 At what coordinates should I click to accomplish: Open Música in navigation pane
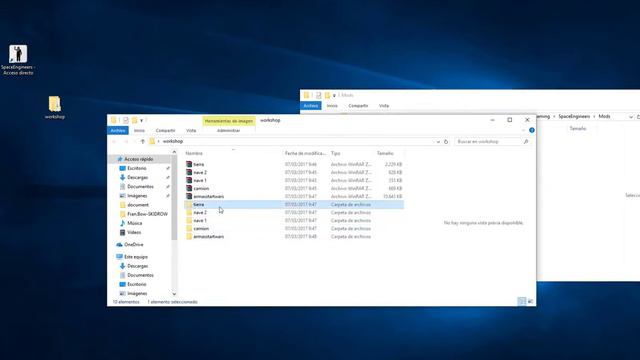(134, 223)
